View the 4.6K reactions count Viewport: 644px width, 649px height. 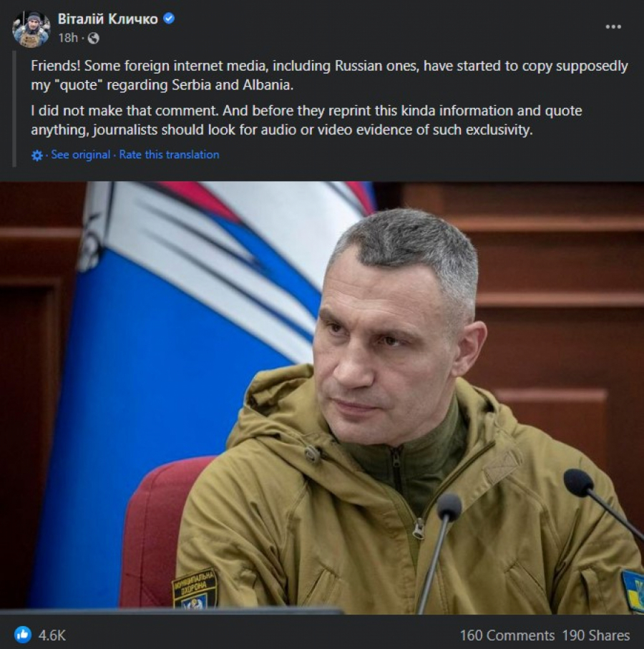(52, 635)
